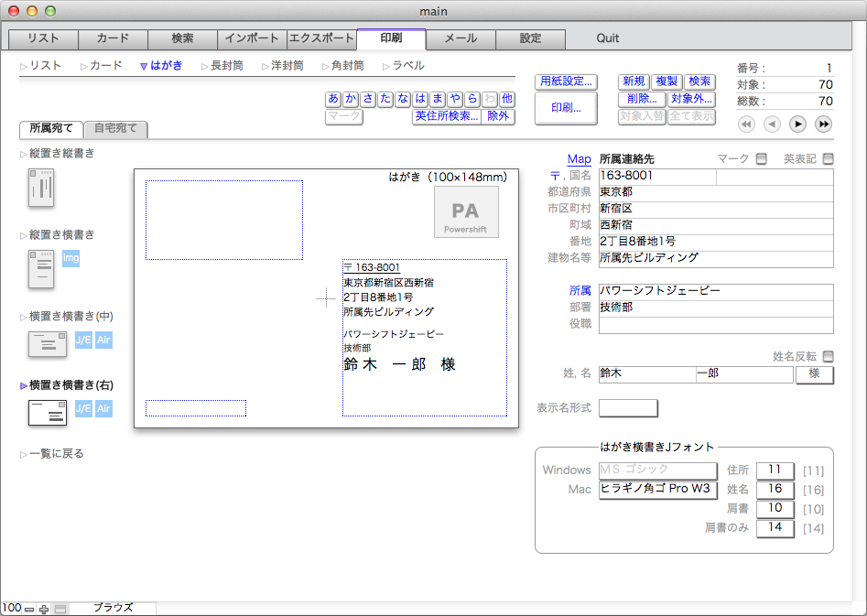Screen dimensions: 867x616
Task: Jump to the last record button
Action: tap(824, 124)
